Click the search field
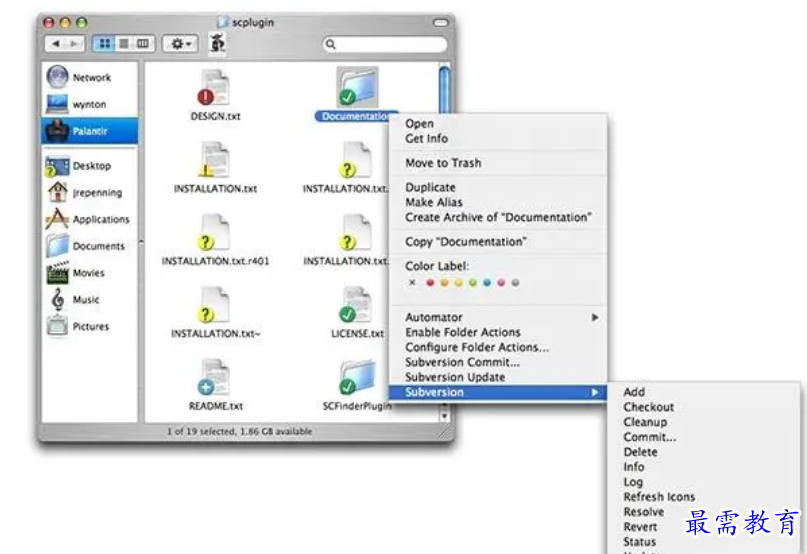The height and width of the screenshot is (554, 807). (385, 44)
